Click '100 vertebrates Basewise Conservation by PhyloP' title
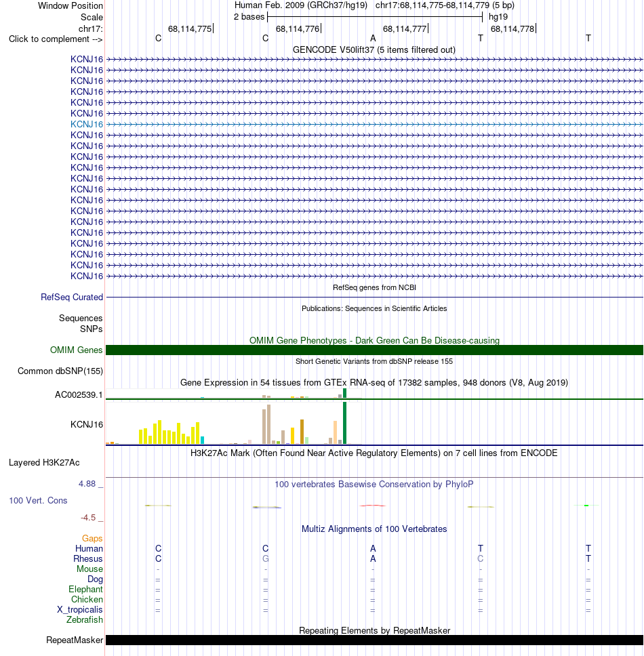Viewport: 644px width, 656px height. [x=374, y=485]
